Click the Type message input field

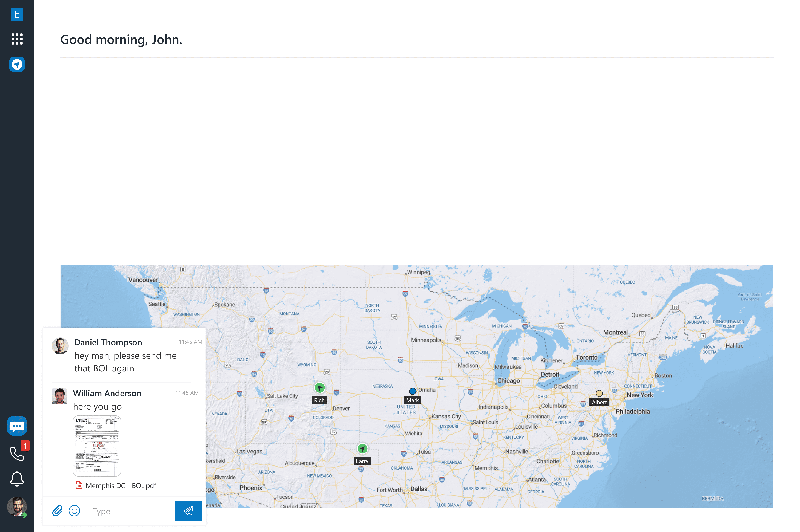pyautogui.click(x=131, y=511)
